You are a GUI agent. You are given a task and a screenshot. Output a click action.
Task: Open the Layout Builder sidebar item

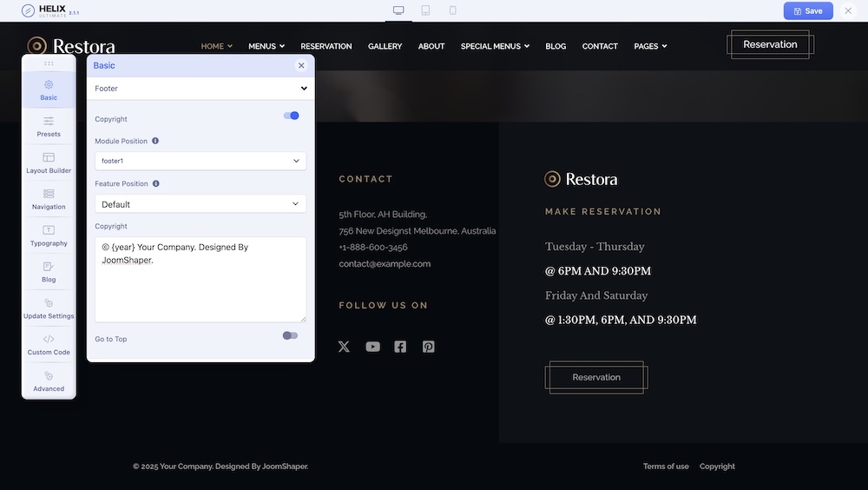tap(49, 163)
